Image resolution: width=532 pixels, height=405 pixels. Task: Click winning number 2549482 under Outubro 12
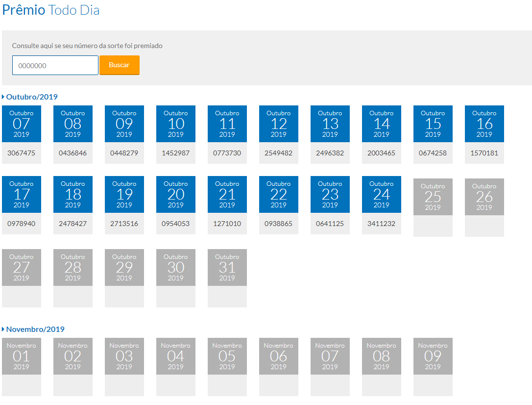coord(278,153)
